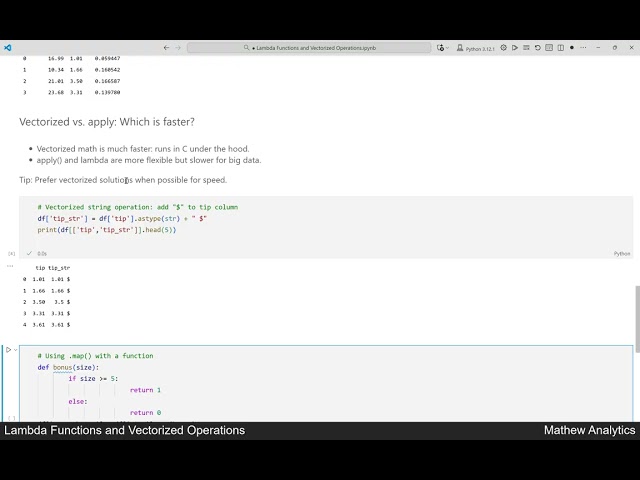Open the variables panel icon
The height and width of the screenshot is (480, 640).
[549, 48]
